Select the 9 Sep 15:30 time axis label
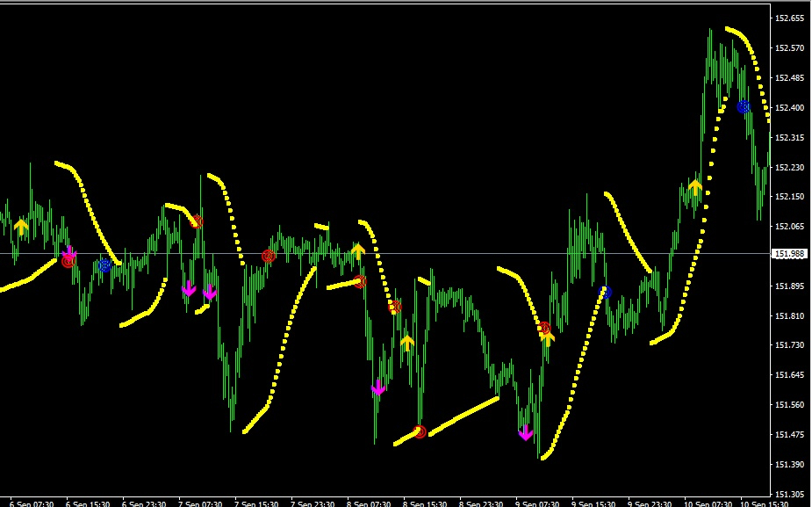 pos(593,503)
